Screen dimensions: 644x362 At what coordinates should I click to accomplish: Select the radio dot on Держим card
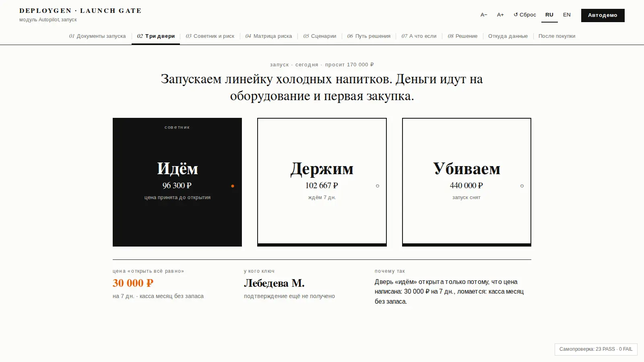click(x=378, y=186)
